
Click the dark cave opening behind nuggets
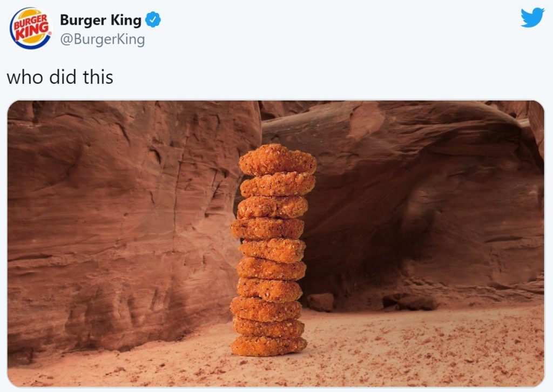(360, 247)
